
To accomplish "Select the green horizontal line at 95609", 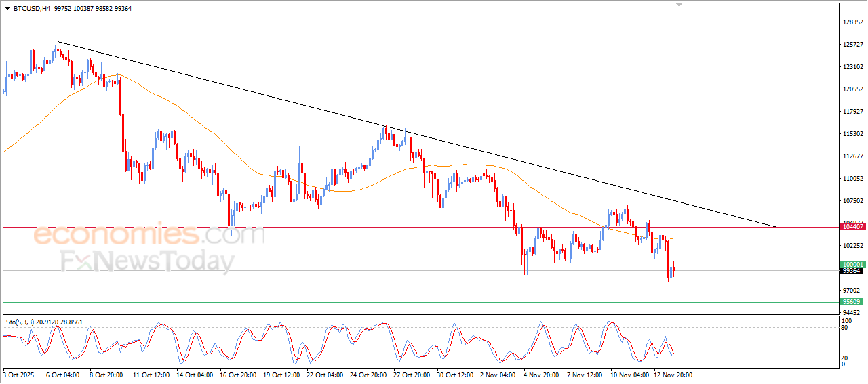I will pyautogui.click(x=420, y=303).
